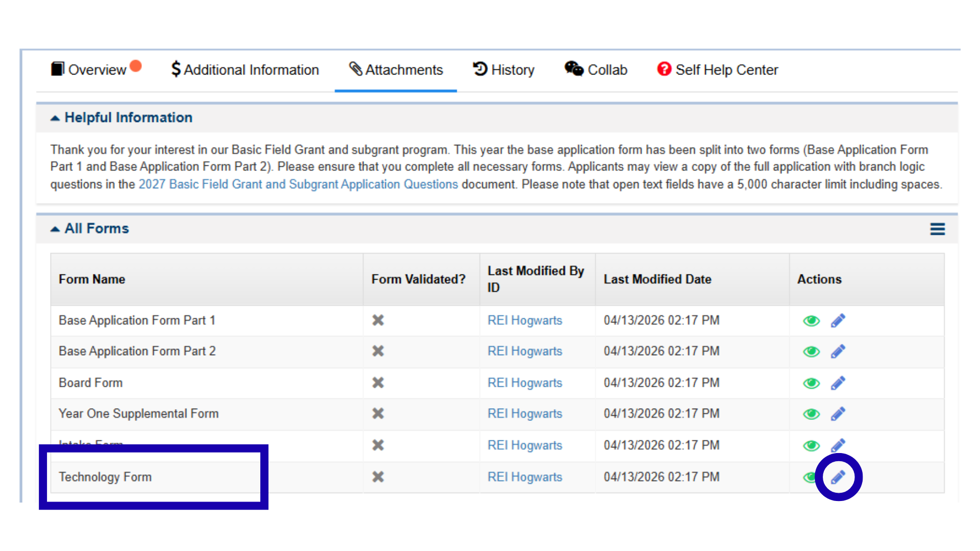The image size is (980, 551).
Task: View Base Application Form Part 1 via eye icon
Action: (x=811, y=321)
